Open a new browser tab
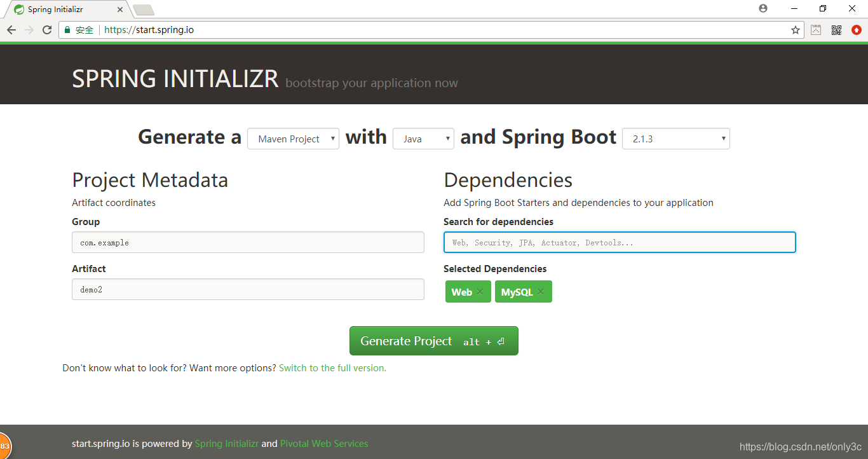The width and height of the screenshot is (868, 459). click(144, 10)
